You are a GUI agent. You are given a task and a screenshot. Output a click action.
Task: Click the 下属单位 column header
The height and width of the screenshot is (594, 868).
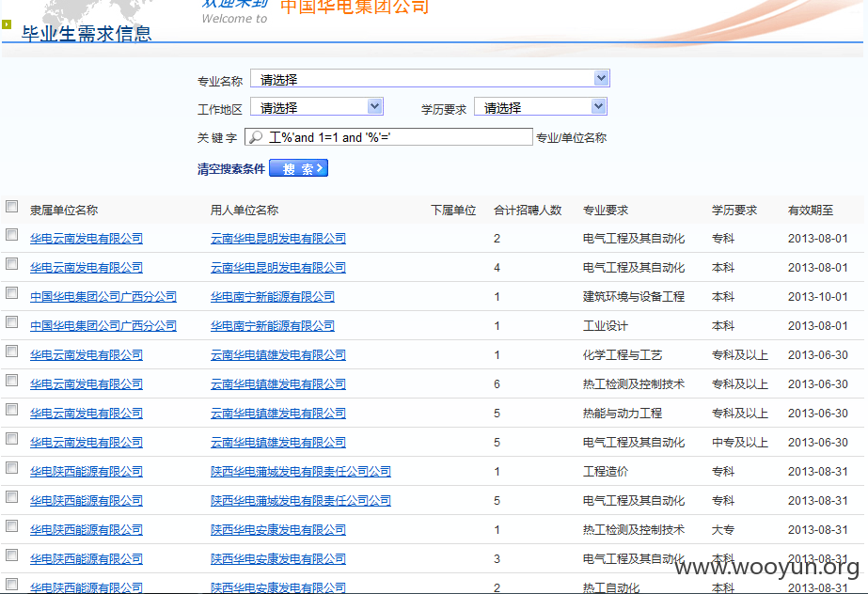click(x=453, y=211)
